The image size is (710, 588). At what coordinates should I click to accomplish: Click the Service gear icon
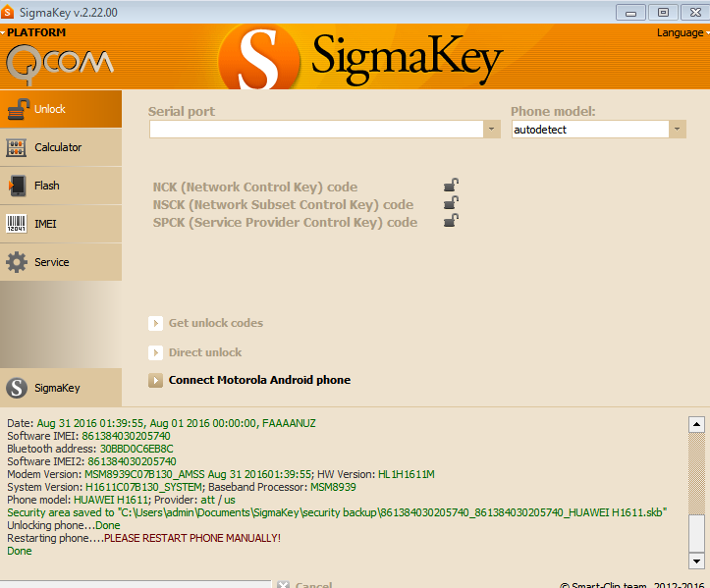click(17, 262)
